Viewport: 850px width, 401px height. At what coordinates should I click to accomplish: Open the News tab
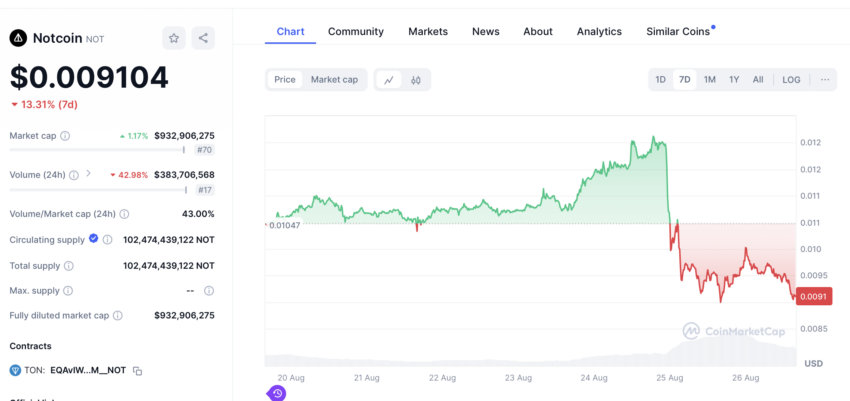pyautogui.click(x=486, y=31)
